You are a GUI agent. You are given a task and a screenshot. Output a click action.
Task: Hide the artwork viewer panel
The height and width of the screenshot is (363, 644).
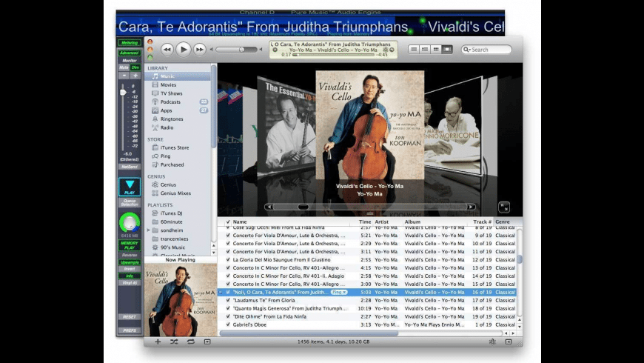point(207,342)
